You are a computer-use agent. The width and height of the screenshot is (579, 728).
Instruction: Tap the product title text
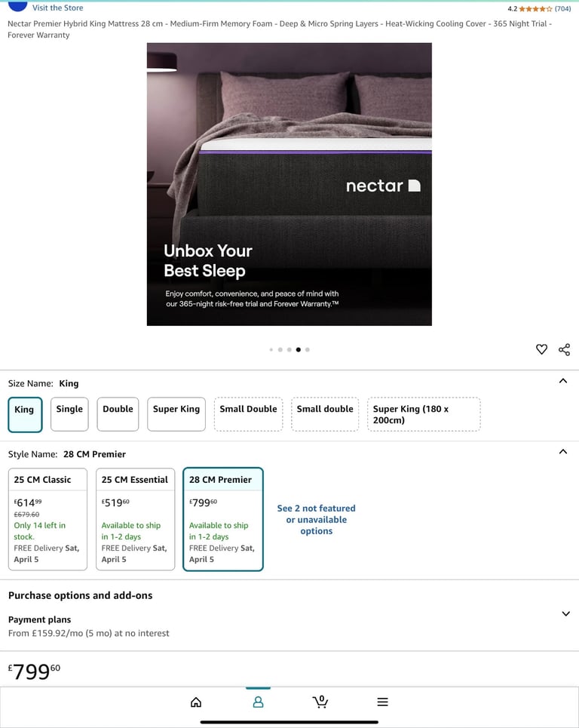280,29
